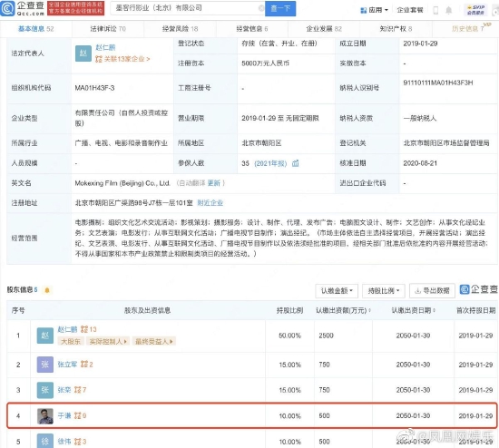The height and width of the screenshot is (448, 499).
Task: Click 更新 translation link
Action: pyautogui.click(x=214, y=183)
